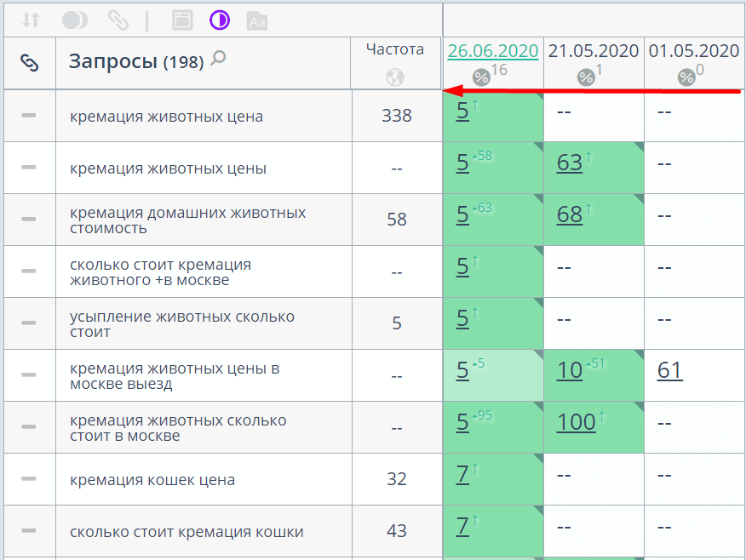The width and height of the screenshot is (746, 560).
Task: Click dash icon for кремация животных цена row
Action: [x=29, y=115]
